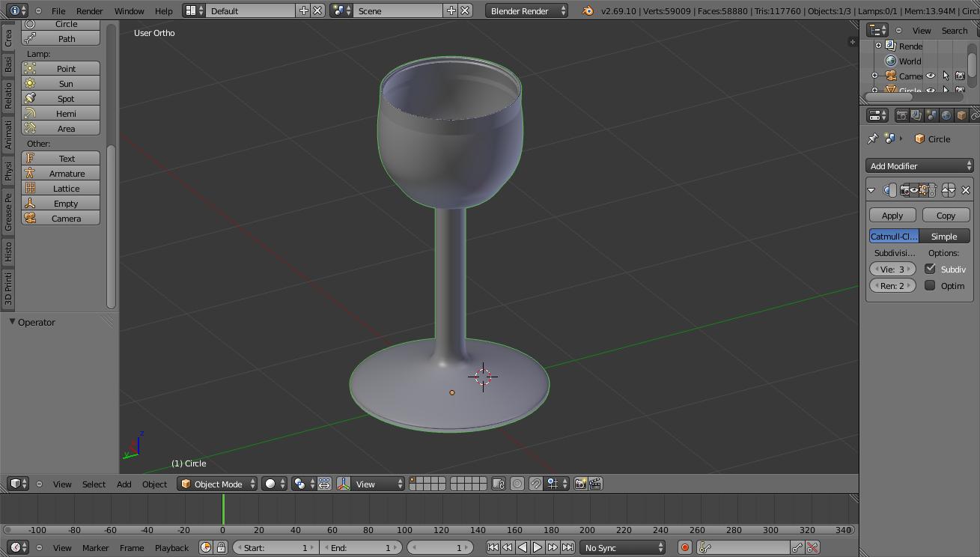The image size is (980, 557).
Task: Switch to the 3D Printing tab
Action: coord(8,287)
